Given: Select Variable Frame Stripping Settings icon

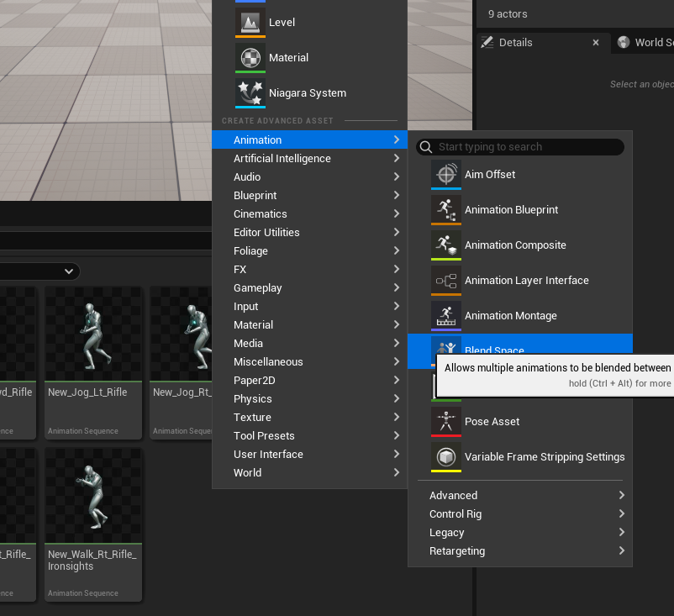Looking at the screenshot, I should click(x=445, y=456).
